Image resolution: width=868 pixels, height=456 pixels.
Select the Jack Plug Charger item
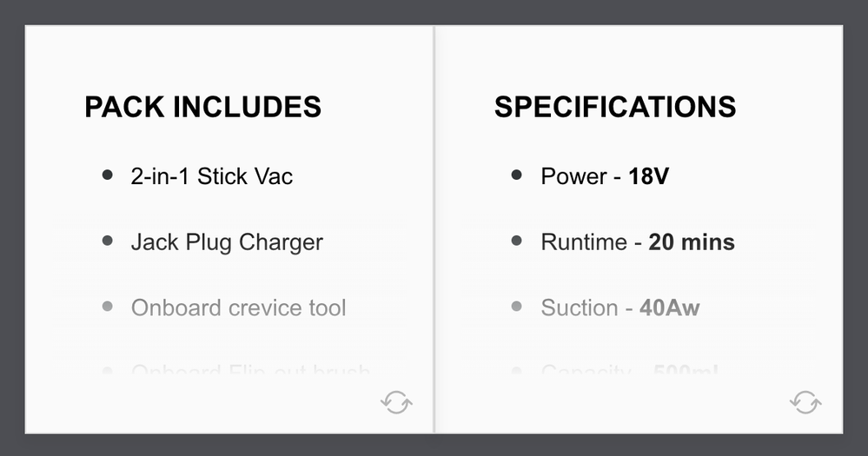point(227,242)
